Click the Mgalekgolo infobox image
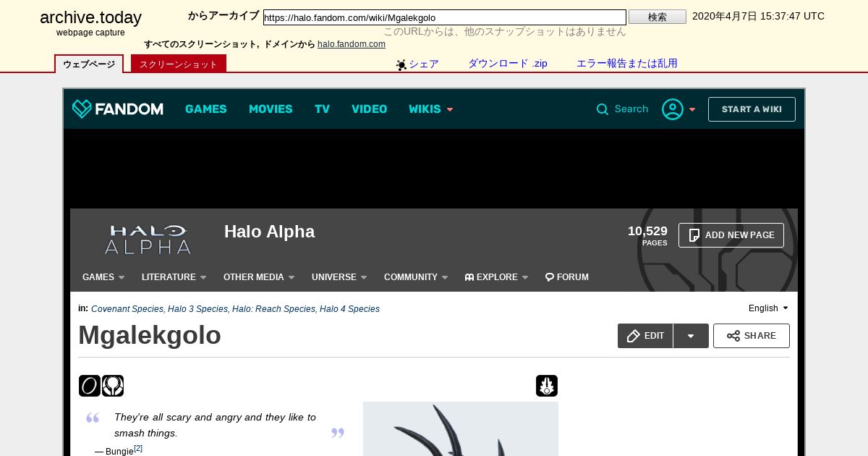The width and height of the screenshot is (868, 456). 461,428
